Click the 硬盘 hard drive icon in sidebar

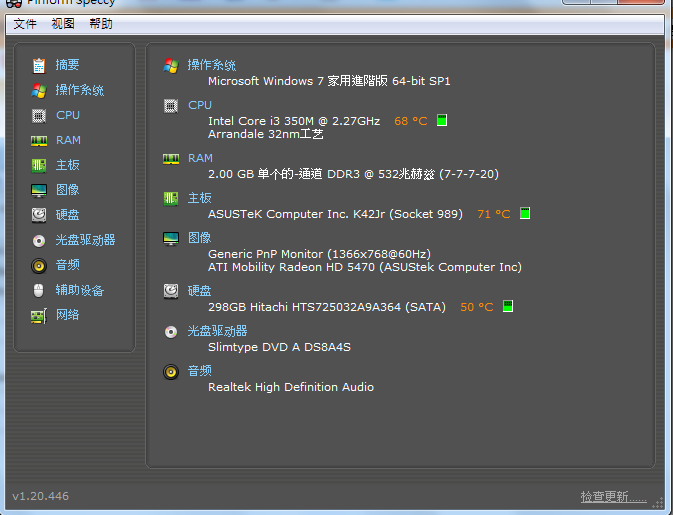pos(39,215)
